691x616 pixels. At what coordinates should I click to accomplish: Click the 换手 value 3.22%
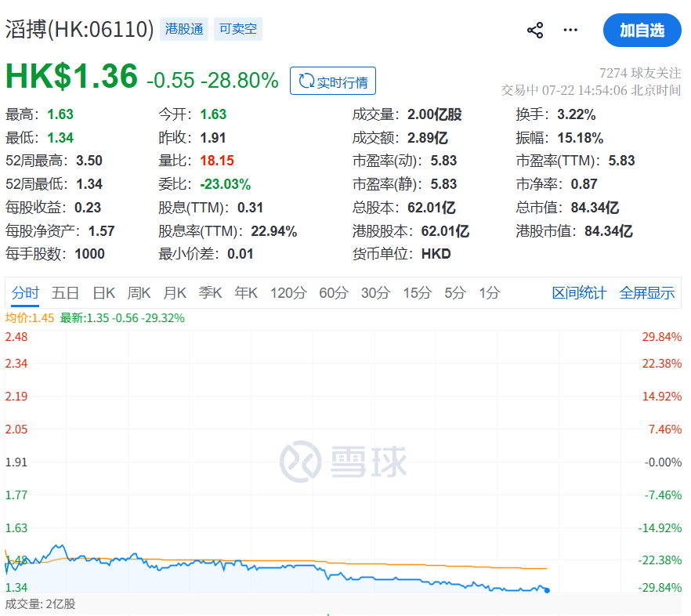point(577,114)
